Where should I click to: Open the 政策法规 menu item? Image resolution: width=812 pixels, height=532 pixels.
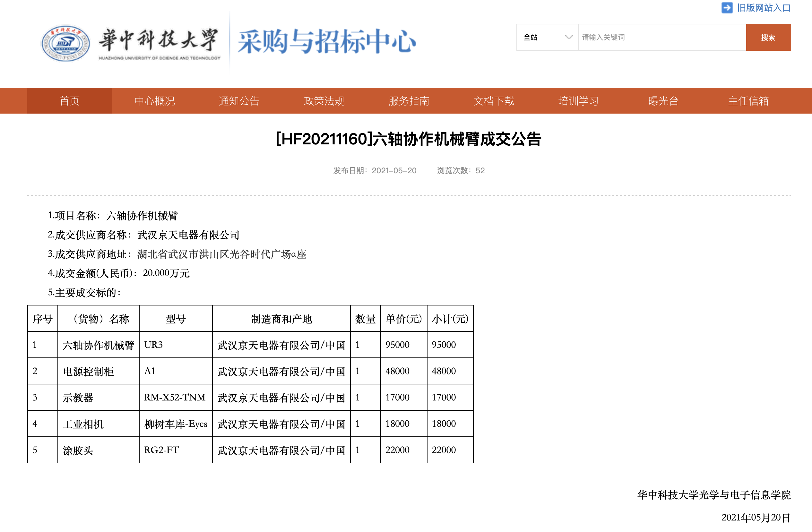point(324,101)
